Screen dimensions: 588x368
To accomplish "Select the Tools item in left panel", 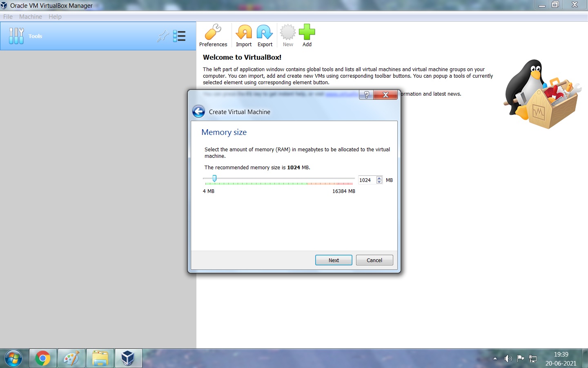I will (98, 36).
